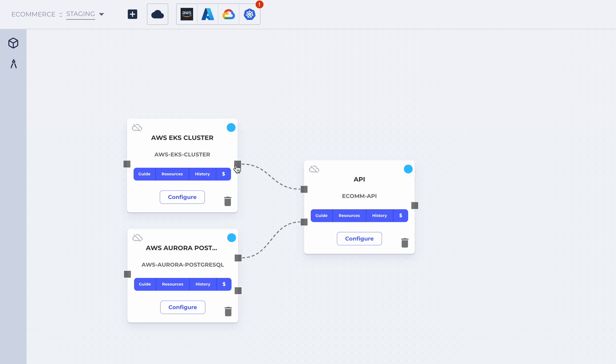
Task: Click the Resources tab on EKS Cluster card
Action: (172, 174)
